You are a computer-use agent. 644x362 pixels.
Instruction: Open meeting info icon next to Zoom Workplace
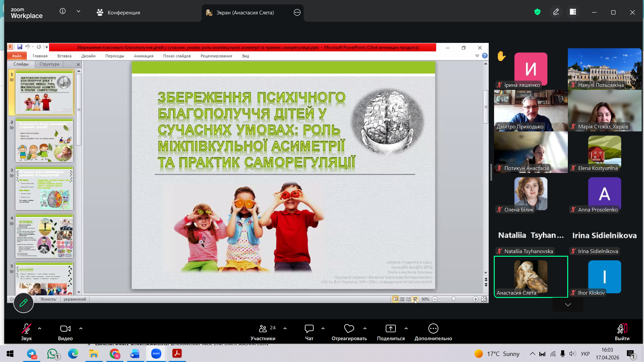(x=62, y=11)
